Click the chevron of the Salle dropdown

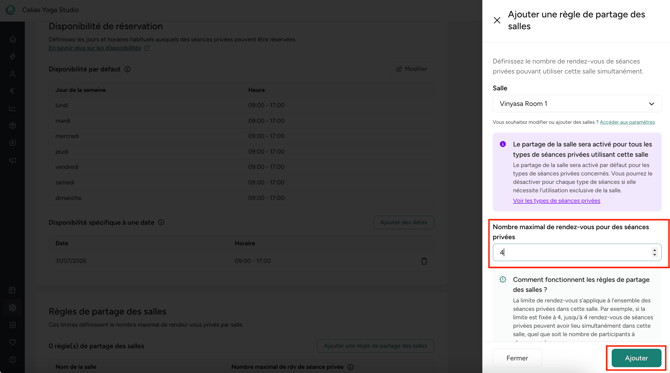(651, 104)
